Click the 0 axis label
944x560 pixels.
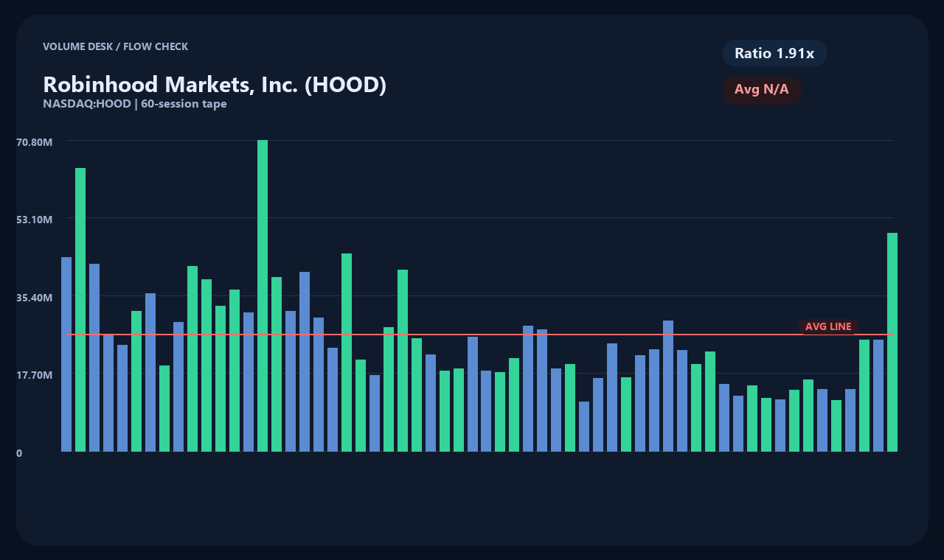19,453
